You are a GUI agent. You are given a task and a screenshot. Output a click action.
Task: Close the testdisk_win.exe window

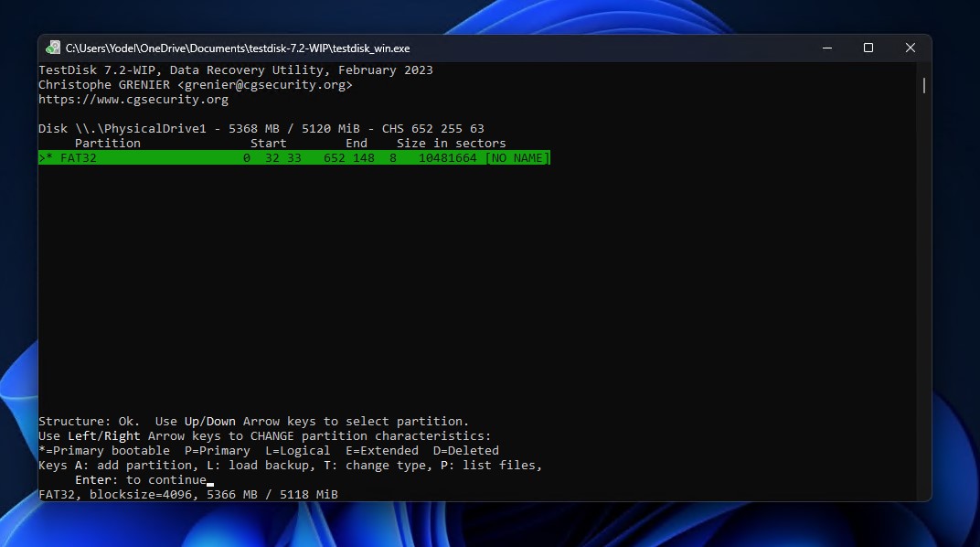[910, 48]
